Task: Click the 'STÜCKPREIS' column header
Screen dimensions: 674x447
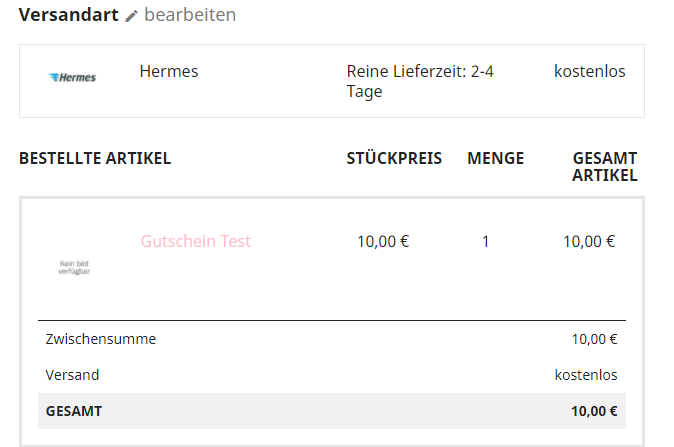Action: tap(394, 158)
